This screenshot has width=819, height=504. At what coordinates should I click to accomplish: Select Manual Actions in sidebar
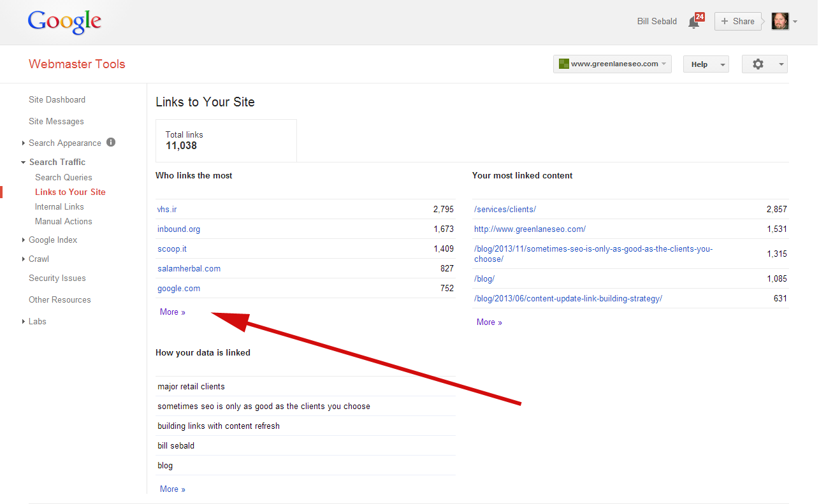click(64, 221)
